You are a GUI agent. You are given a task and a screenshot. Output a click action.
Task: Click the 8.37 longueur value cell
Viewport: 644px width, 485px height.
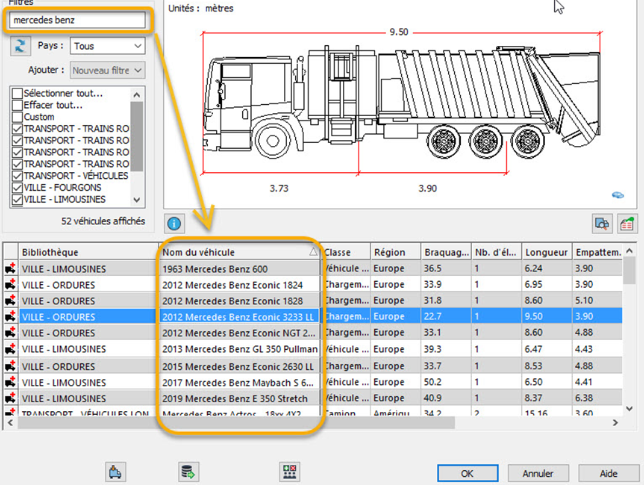(x=546, y=398)
